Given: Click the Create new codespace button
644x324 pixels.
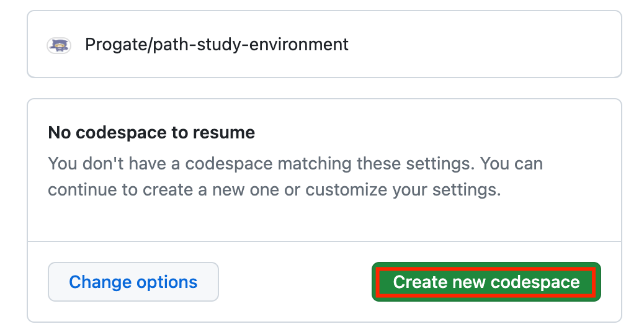Looking at the screenshot, I should 486,282.
